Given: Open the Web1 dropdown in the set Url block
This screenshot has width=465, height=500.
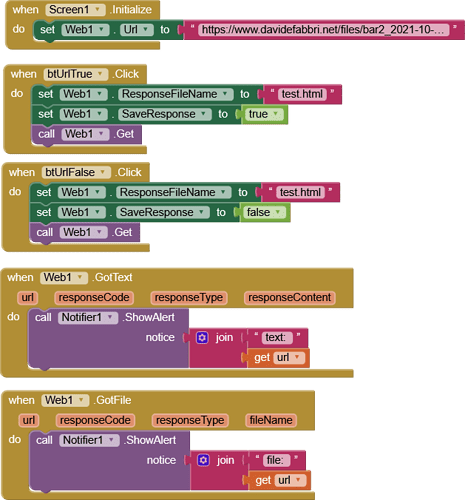Looking at the screenshot, I should coord(85,30).
